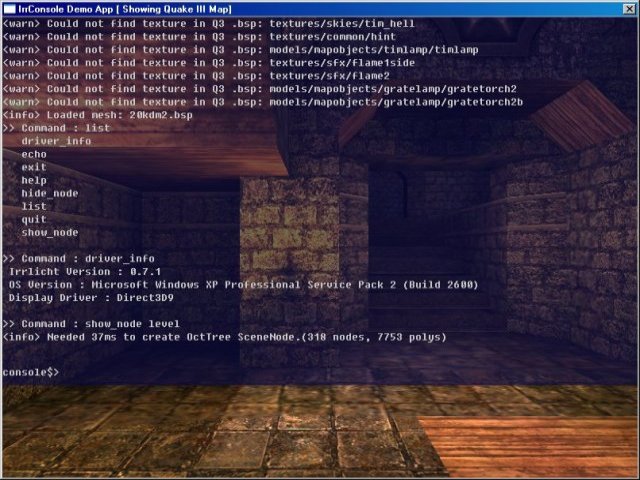Click the warning mentioning textures/sfx/flame1side
640x480 pixels.
point(209,63)
